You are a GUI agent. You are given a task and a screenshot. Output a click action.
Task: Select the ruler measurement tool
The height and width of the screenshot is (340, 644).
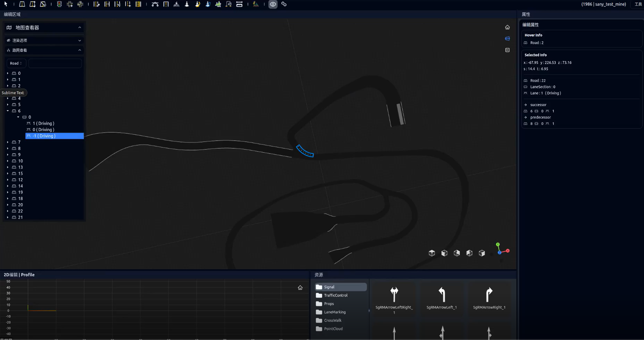239,4
